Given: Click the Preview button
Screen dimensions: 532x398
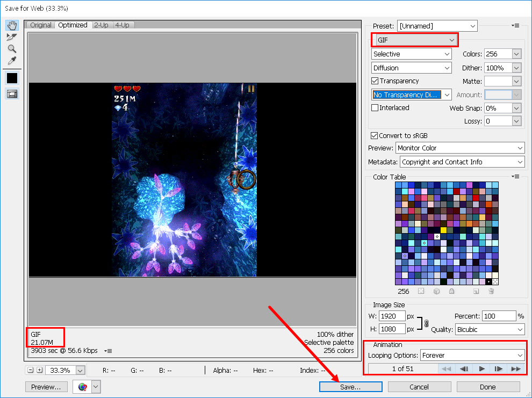Looking at the screenshot, I should click(x=46, y=387).
